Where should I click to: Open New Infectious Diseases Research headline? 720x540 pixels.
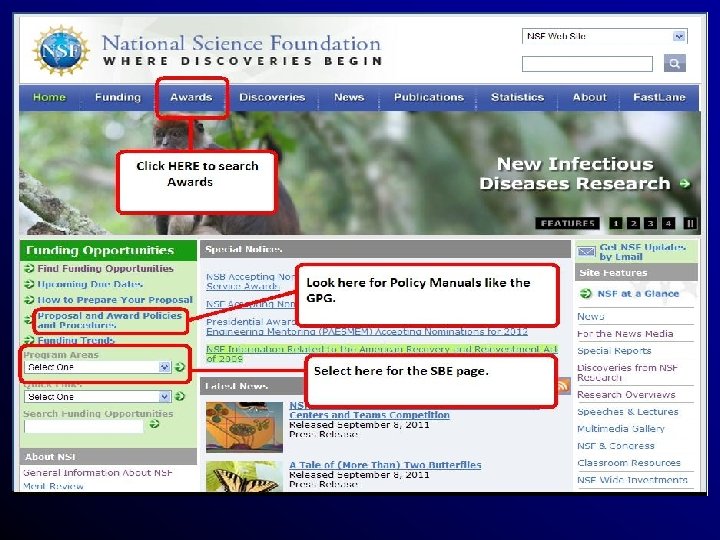pyautogui.click(x=575, y=174)
